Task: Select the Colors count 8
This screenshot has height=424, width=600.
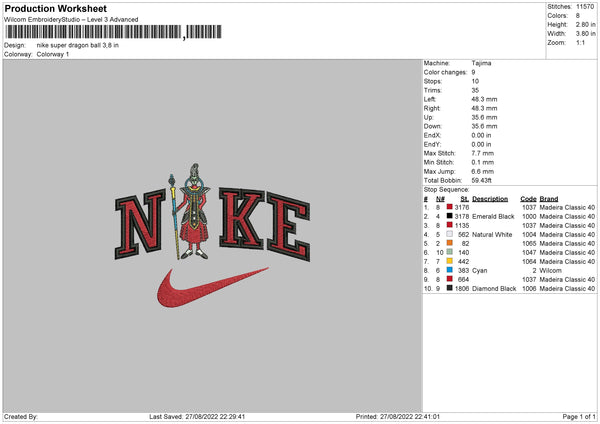Action: (578, 16)
